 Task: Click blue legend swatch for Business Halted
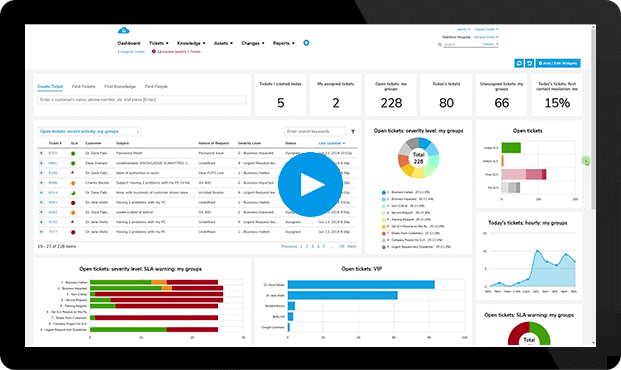(x=384, y=193)
